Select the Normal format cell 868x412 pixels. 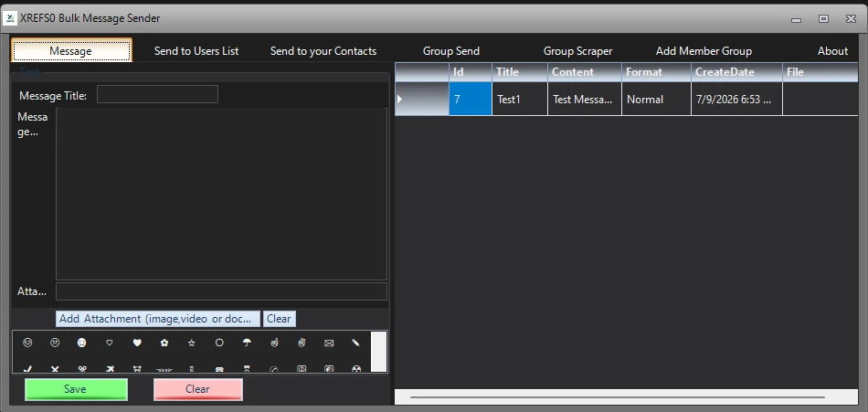656,100
